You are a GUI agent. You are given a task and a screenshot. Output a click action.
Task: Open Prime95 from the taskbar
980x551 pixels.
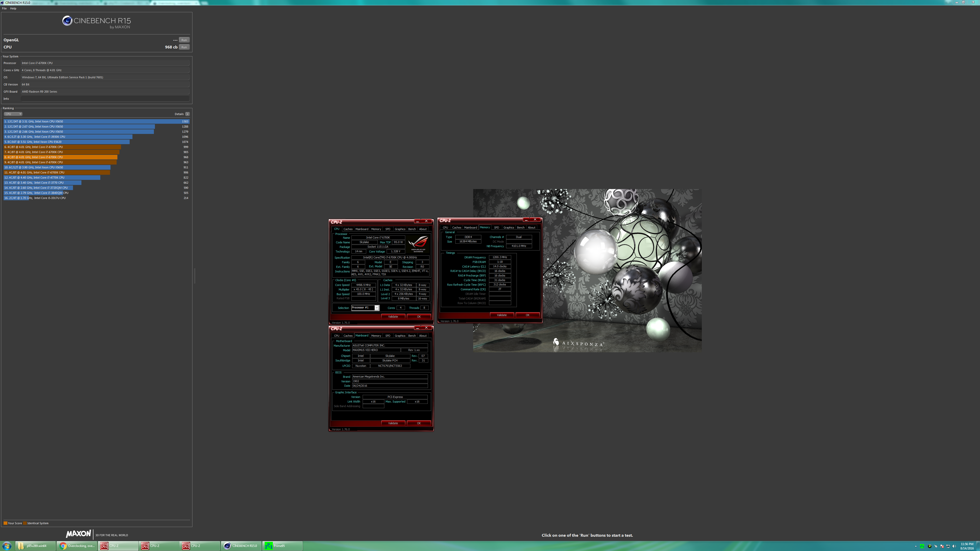(282, 546)
